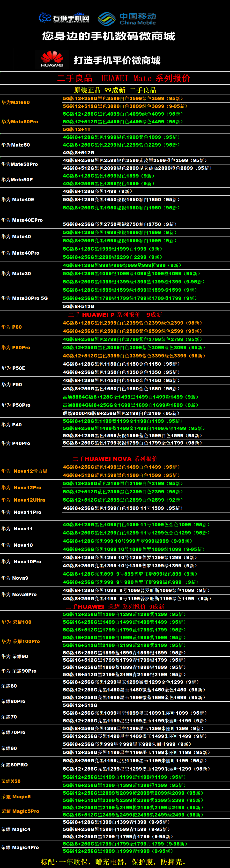Click the Nova9 8+128G row priced 899

click(146, 574)
